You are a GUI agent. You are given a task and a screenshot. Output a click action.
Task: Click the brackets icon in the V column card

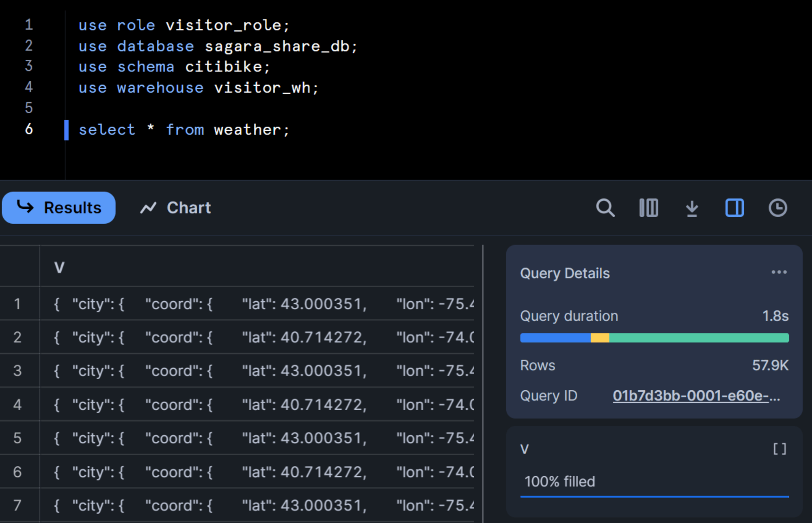(x=780, y=449)
